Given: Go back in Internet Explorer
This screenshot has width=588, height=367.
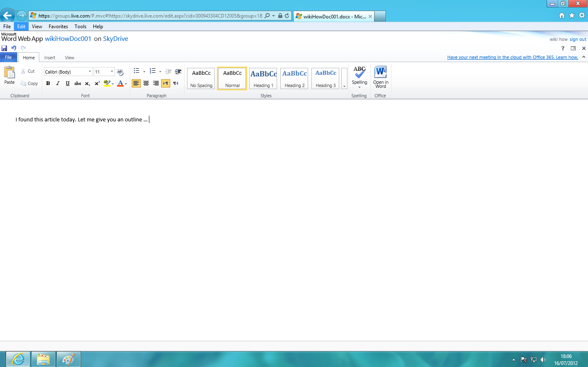Looking at the screenshot, I should [7, 16].
